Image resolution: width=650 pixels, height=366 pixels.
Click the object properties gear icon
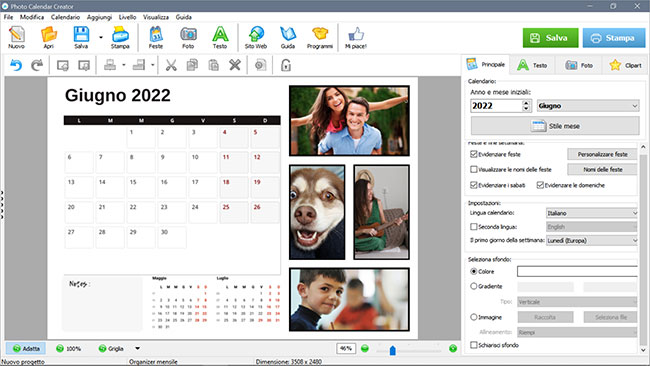coord(260,65)
